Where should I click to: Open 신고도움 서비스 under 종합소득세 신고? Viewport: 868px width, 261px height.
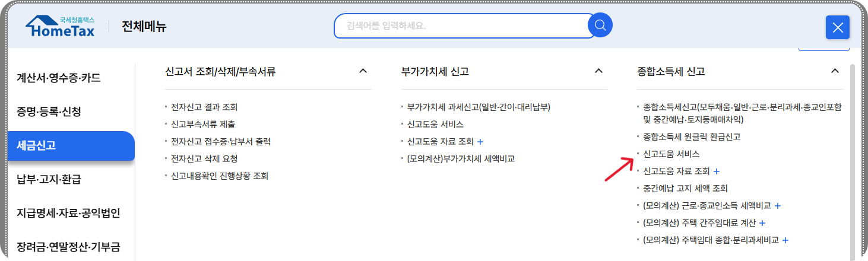[671, 154]
